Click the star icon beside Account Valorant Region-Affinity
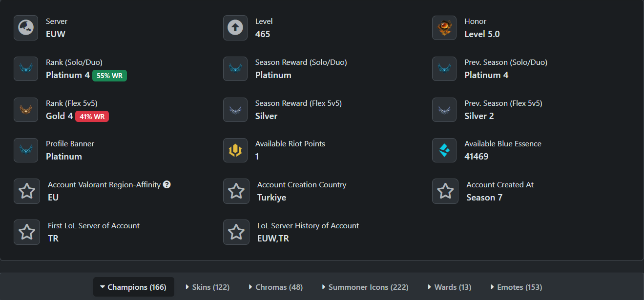This screenshot has width=644, height=300. (x=27, y=191)
